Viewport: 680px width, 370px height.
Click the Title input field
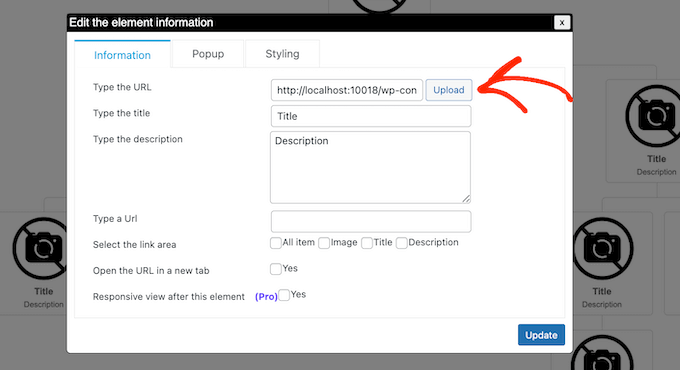point(371,116)
